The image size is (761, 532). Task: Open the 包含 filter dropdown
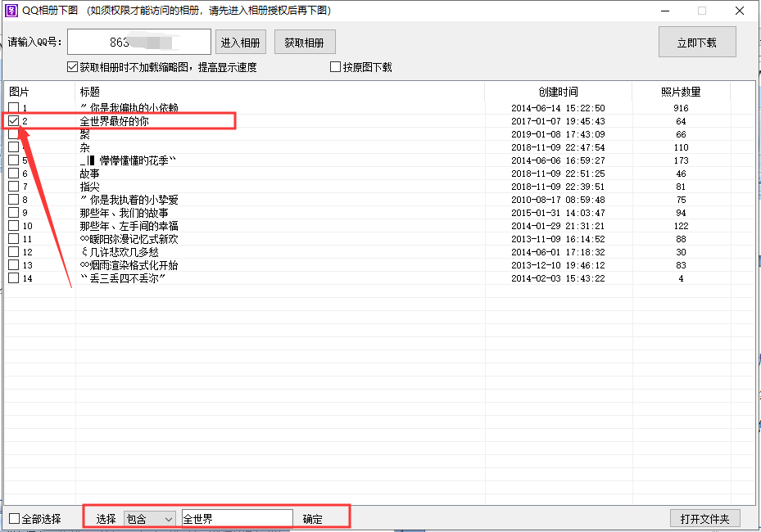[149, 519]
